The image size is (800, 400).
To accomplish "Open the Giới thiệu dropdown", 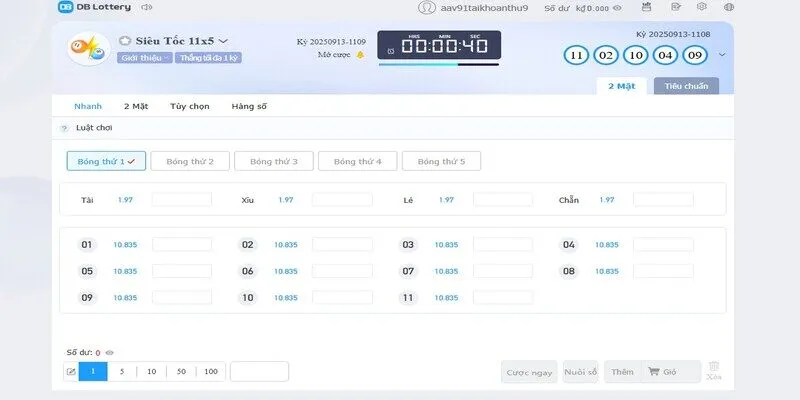I will click(144, 58).
